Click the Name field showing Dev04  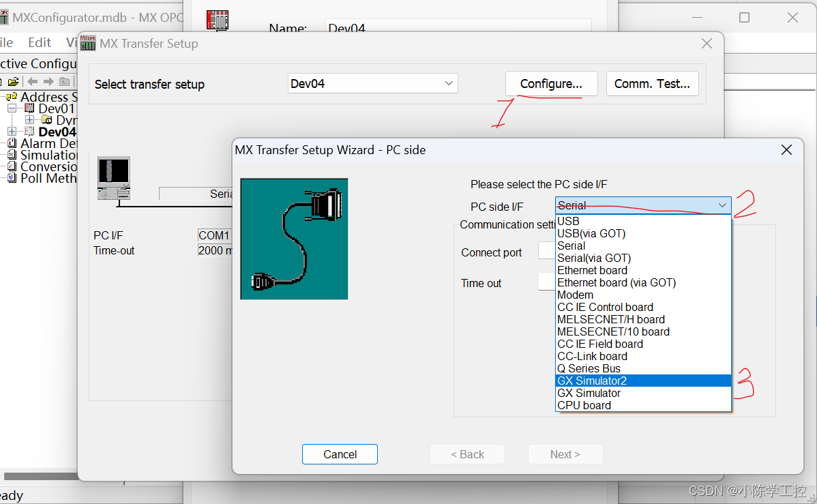(458, 26)
